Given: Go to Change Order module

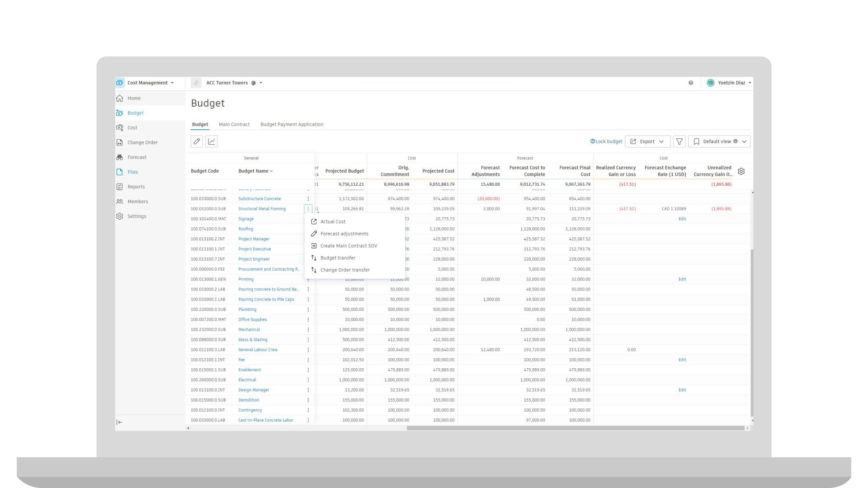Looking at the screenshot, I should click(x=142, y=142).
